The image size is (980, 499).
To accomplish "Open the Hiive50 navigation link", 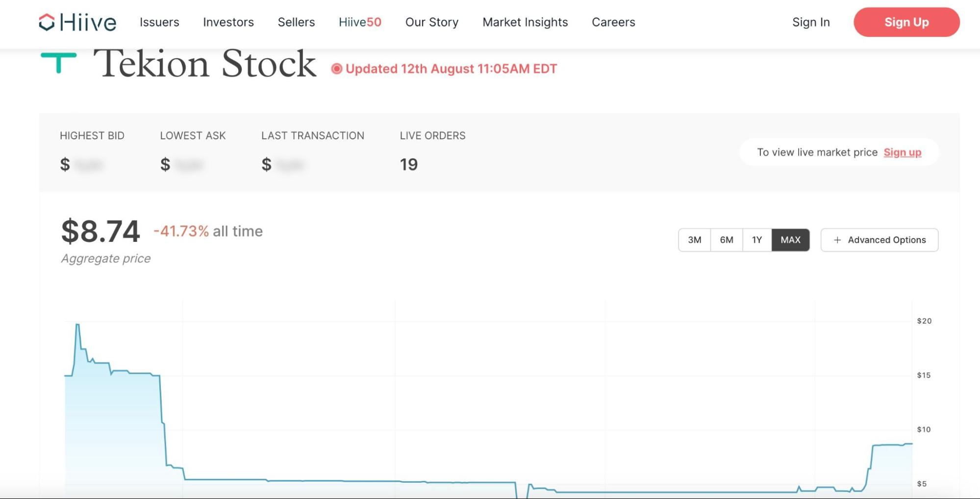I will pos(360,22).
